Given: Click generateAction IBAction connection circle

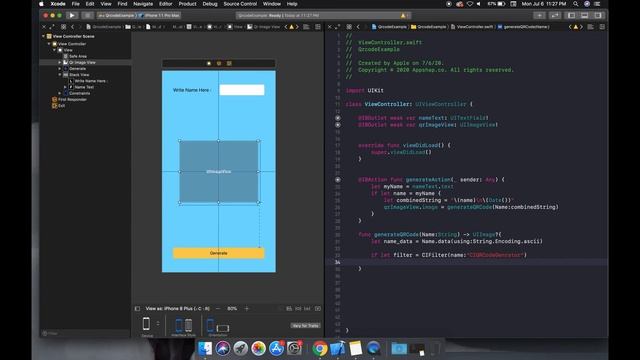Looking at the screenshot, I should coord(338,180).
